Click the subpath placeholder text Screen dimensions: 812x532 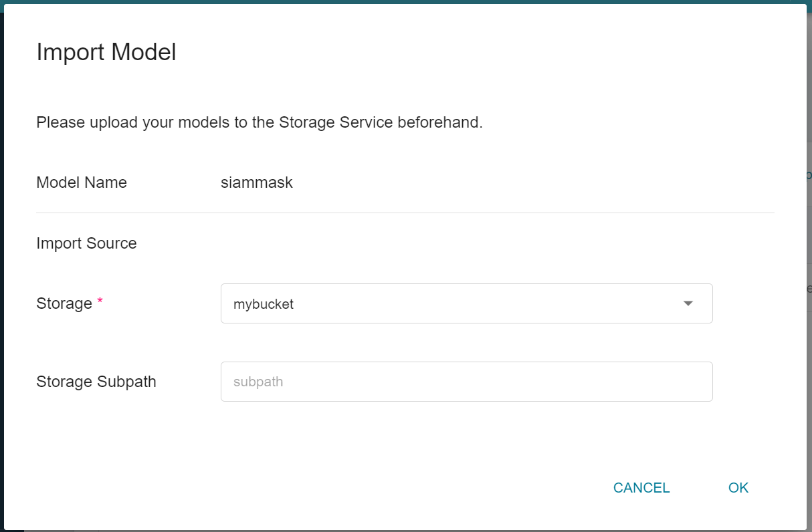coord(258,382)
